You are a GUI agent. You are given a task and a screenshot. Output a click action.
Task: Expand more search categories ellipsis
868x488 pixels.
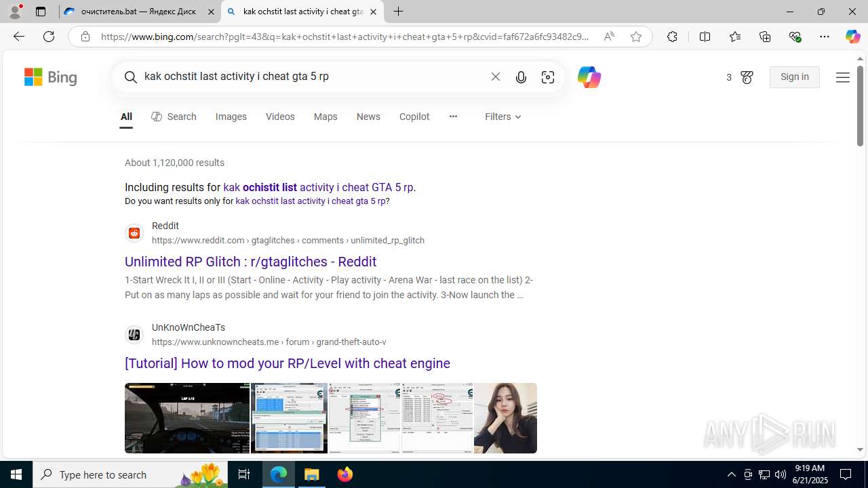coord(453,117)
